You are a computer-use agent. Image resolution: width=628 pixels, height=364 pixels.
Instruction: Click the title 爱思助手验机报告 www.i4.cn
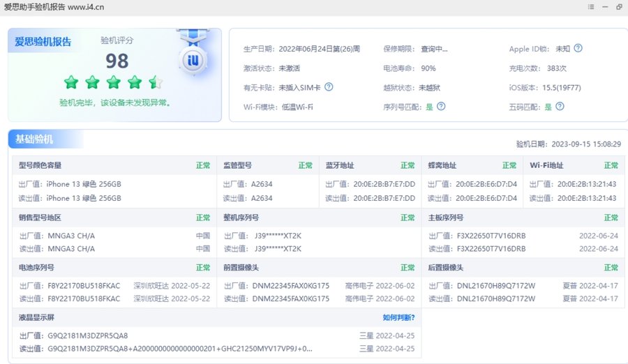pos(54,7)
